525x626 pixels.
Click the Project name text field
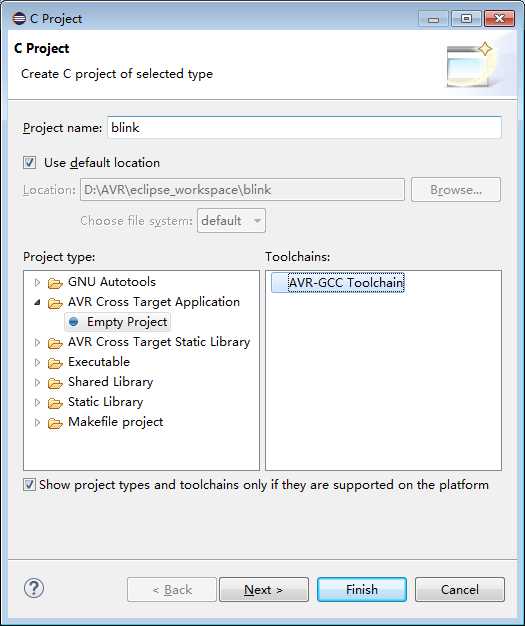[x=304, y=128]
